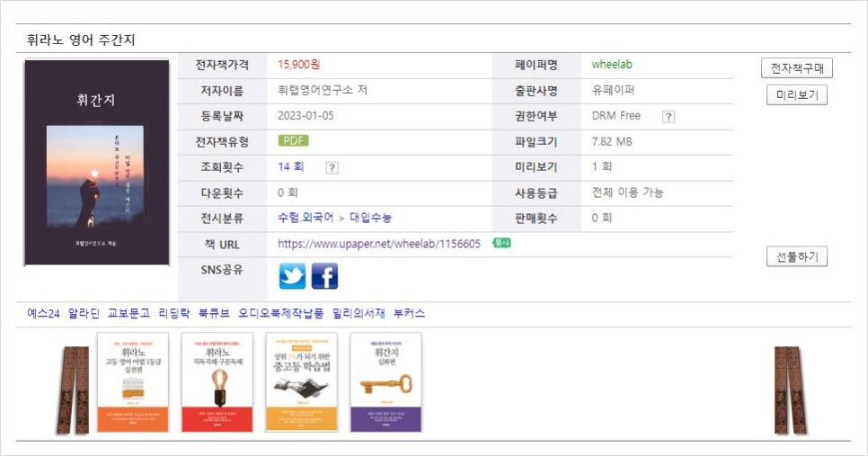Open help icon next to DRM Free
868x456 pixels.
click(x=669, y=116)
